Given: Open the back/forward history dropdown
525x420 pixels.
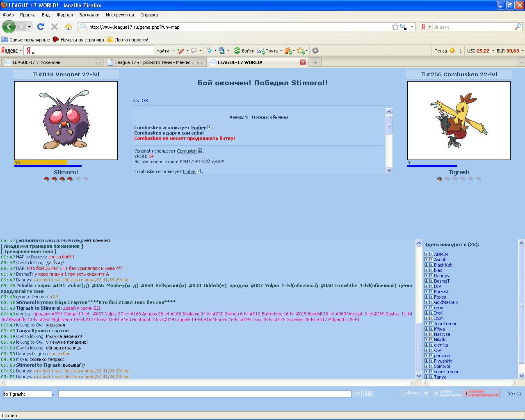Looking at the screenshot, I should (29, 27).
